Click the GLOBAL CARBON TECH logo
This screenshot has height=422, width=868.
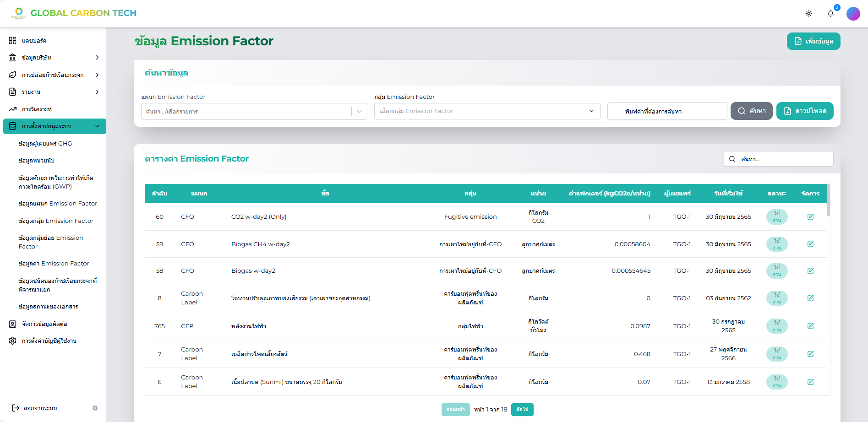pos(74,13)
